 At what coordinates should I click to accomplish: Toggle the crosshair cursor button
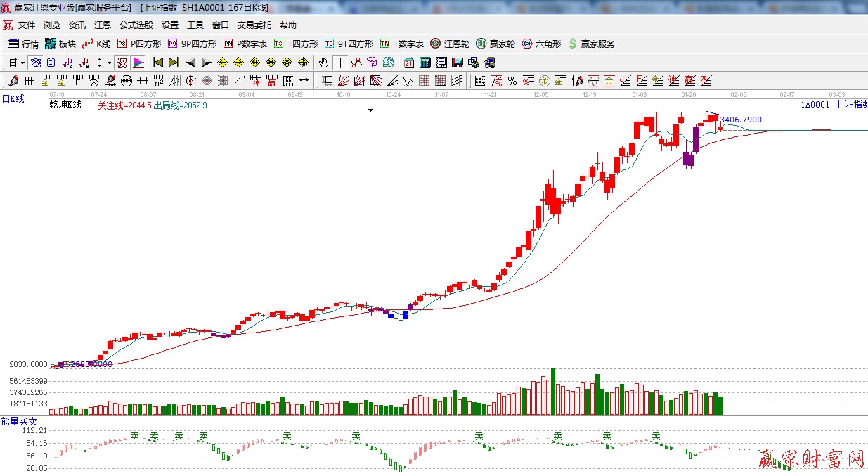point(340,63)
